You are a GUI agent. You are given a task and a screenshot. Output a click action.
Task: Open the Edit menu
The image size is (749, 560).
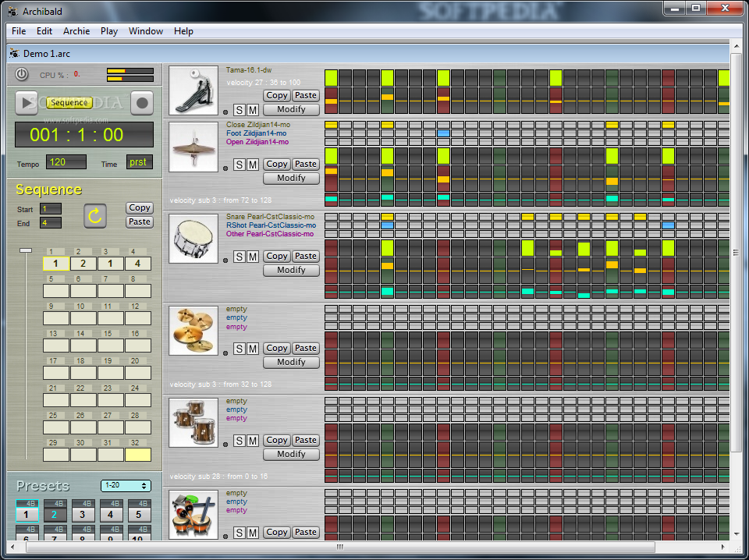(44, 31)
